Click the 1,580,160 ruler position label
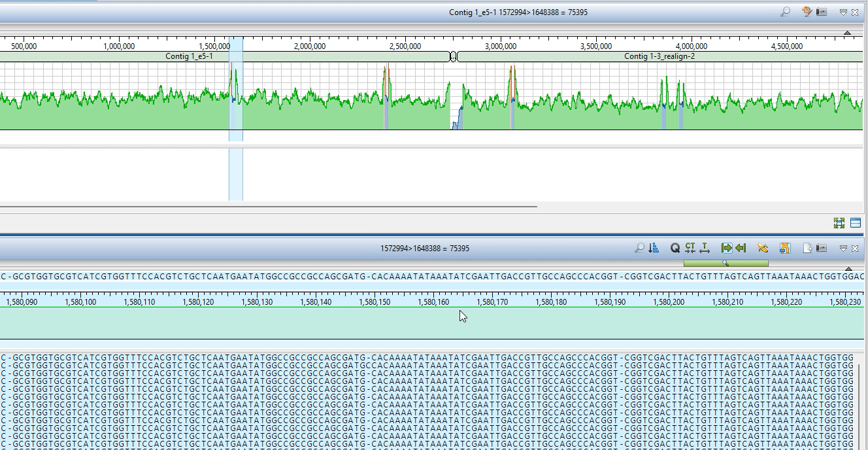Image resolution: width=868 pixels, height=450 pixels. click(434, 302)
